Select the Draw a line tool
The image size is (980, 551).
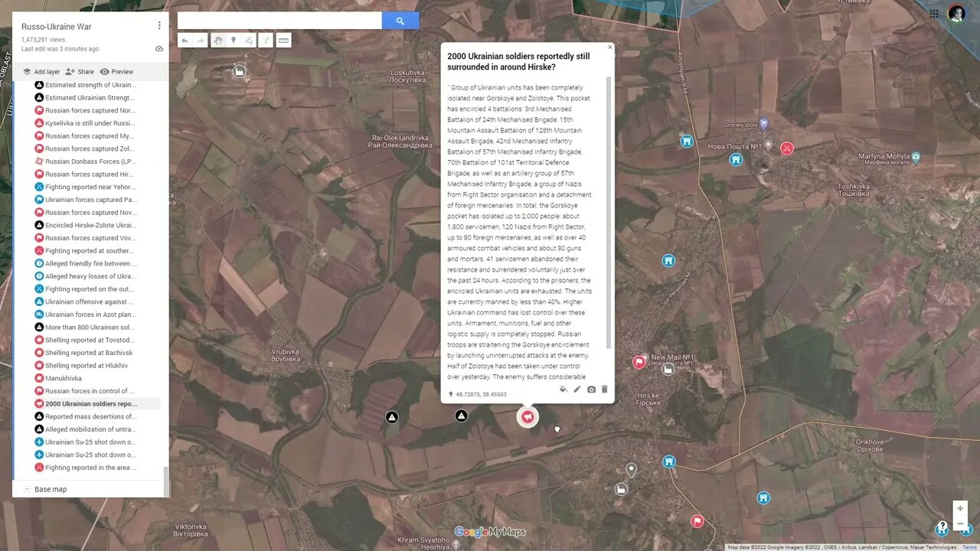tap(249, 41)
